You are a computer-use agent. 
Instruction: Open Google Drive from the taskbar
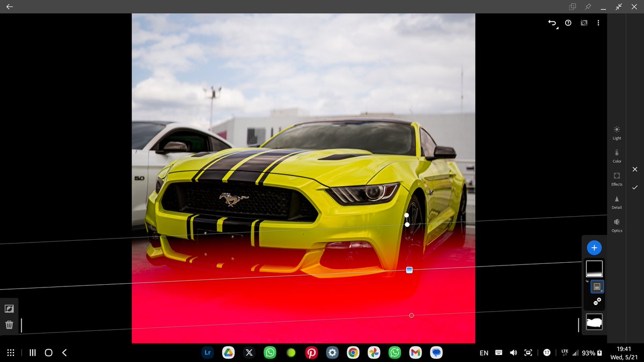coord(228,352)
